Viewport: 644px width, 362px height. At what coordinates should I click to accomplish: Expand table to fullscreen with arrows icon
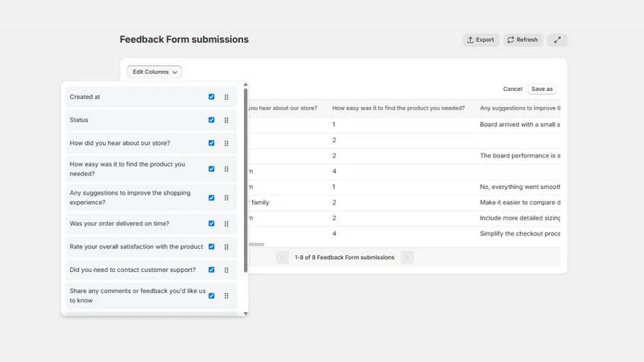557,39
